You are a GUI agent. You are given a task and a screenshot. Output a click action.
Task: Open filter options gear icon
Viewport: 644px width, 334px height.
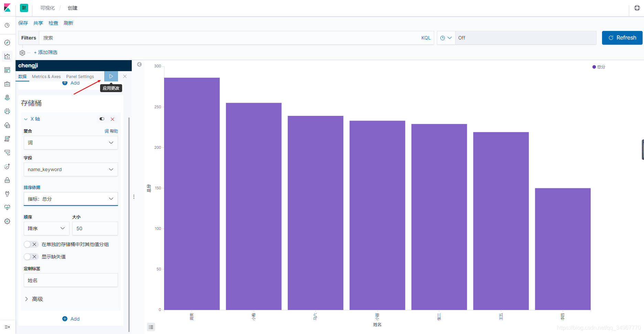click(x=22, y=53)
